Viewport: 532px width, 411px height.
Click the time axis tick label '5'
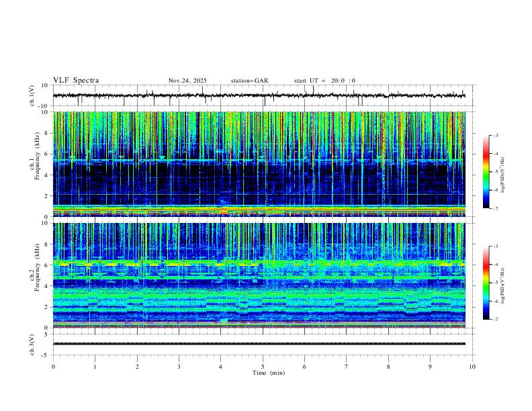click(263, 367)
